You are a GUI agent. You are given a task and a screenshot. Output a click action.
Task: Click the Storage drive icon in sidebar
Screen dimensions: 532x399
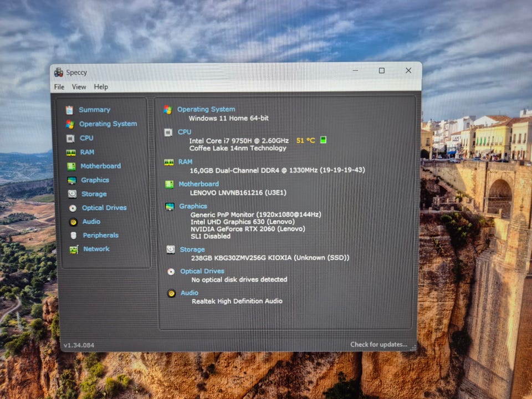pyautogui.click(x=72, y=194)
